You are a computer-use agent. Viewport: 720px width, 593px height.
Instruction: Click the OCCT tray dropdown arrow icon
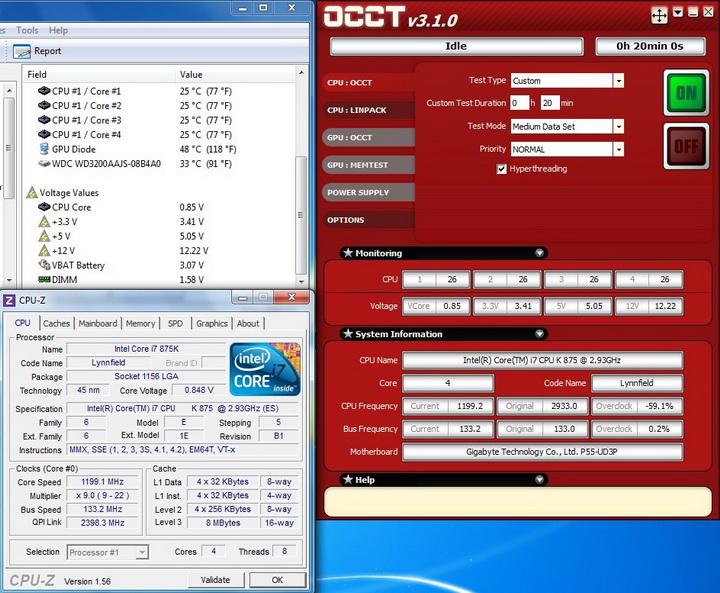(678, 12)
